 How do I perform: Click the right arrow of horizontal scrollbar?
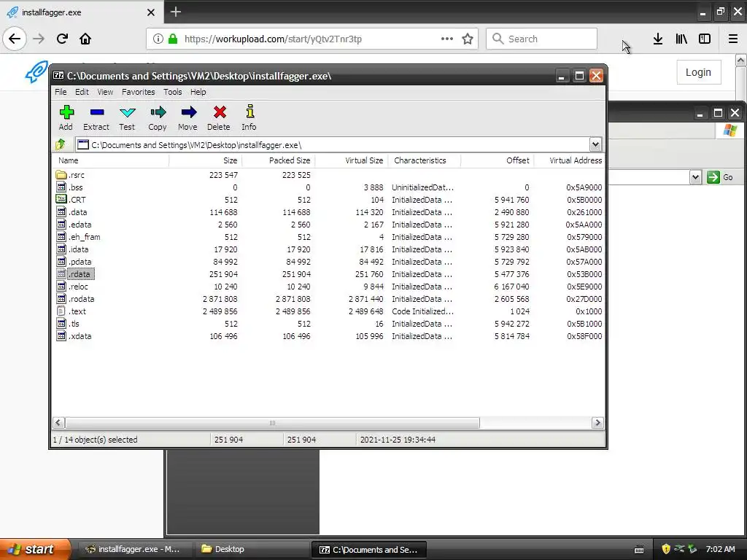coord(597,423)
